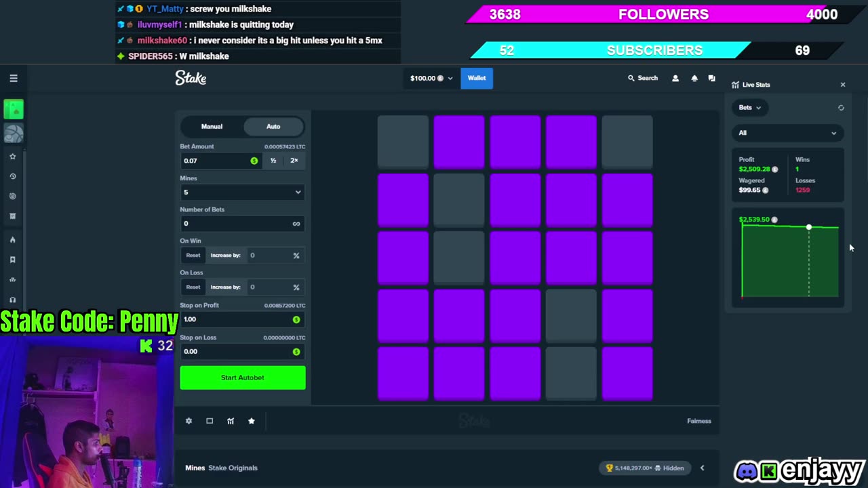Select Increase by under On Loss
This screenshot has width=868, height=488.
225,287
